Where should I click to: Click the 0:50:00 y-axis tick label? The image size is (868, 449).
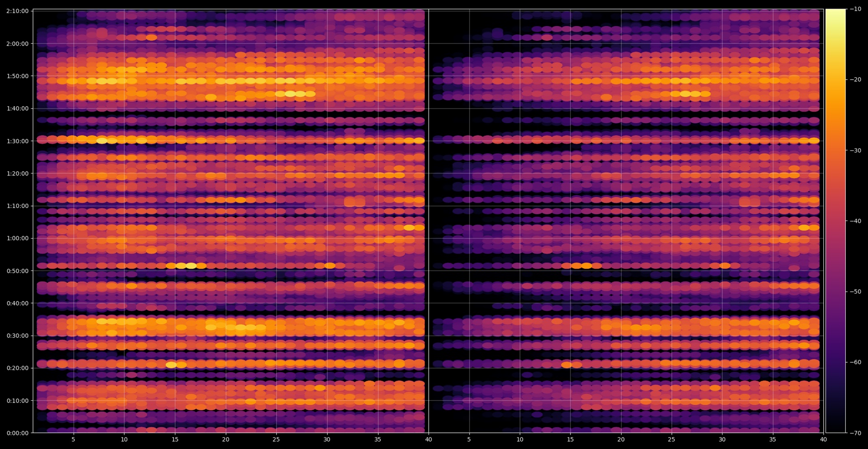[x=17, y=271]
